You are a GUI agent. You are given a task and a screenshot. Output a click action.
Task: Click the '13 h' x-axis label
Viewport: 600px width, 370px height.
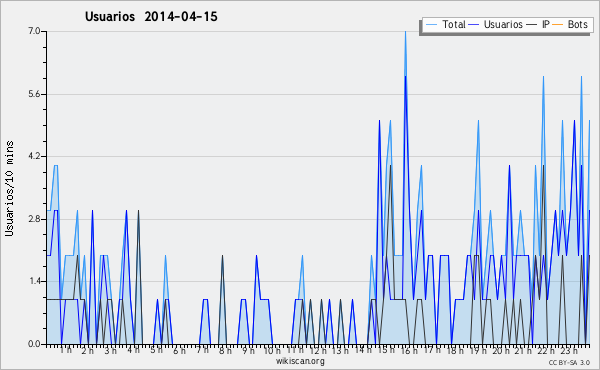(340, 351)
